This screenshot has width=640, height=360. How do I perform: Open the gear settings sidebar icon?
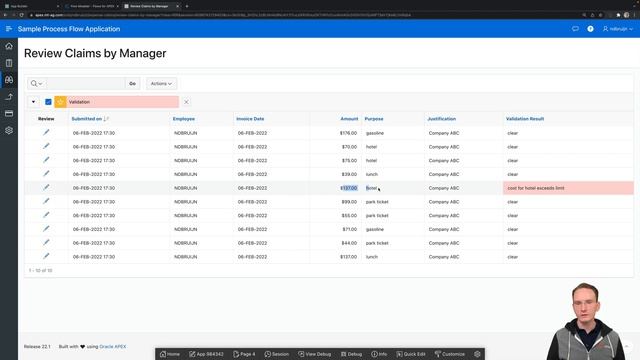click(x=9, y=130)
